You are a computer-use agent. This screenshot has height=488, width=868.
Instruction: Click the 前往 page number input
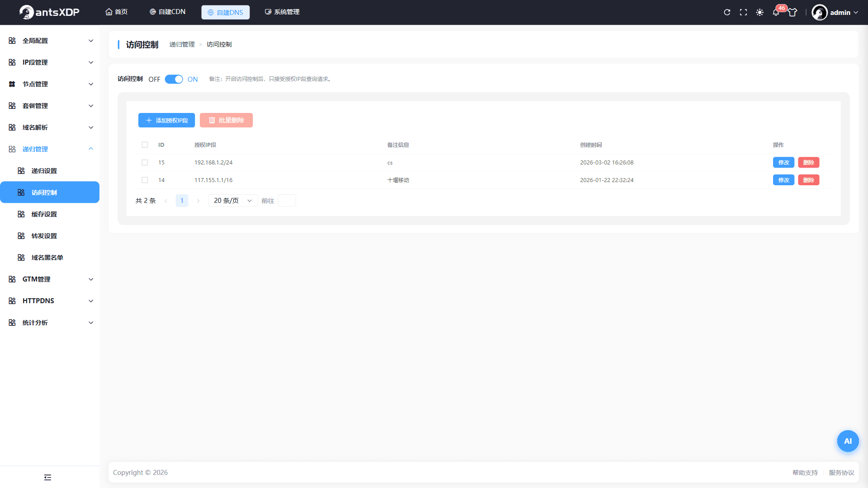pyautogui.click(x=287, y=201)
